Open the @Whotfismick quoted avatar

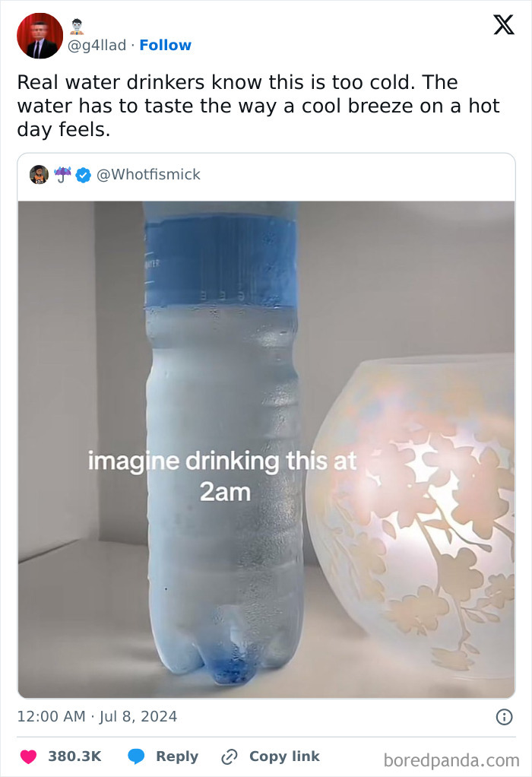39,174
